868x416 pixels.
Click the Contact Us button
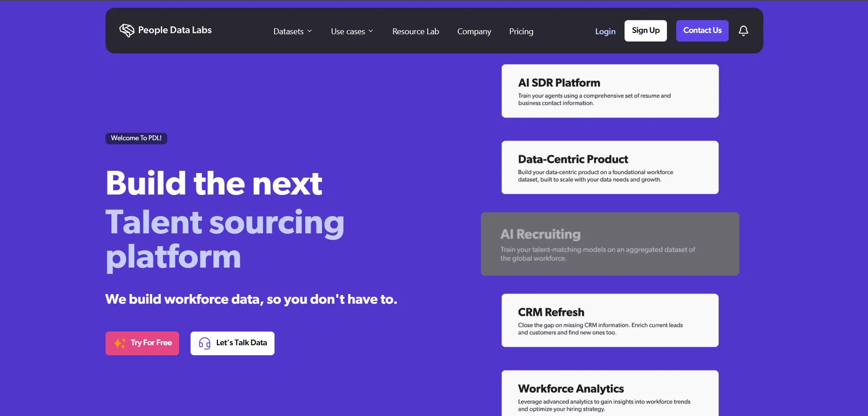[702, 31]
